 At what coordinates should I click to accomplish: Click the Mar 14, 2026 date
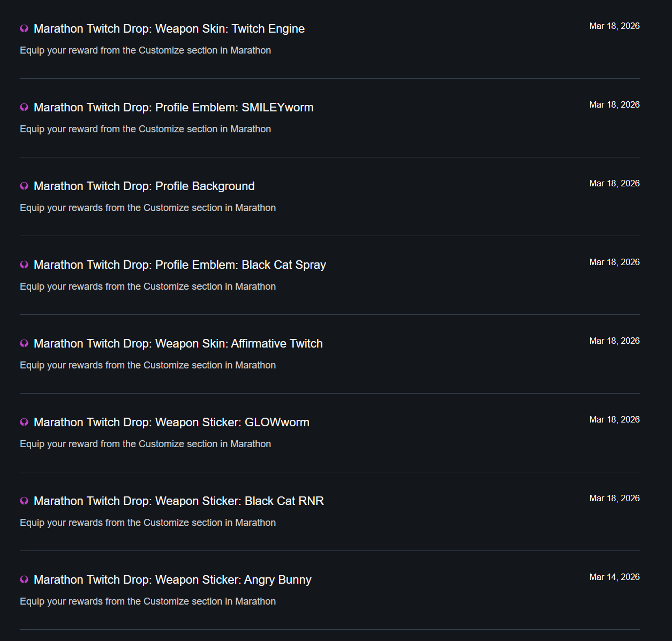(614, 577)
